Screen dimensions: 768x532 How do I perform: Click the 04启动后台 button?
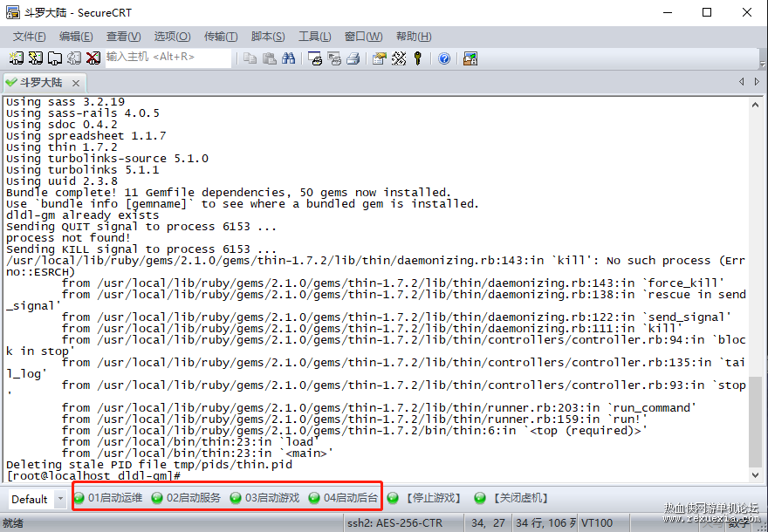pyautogui.click(x=343, y=498)
